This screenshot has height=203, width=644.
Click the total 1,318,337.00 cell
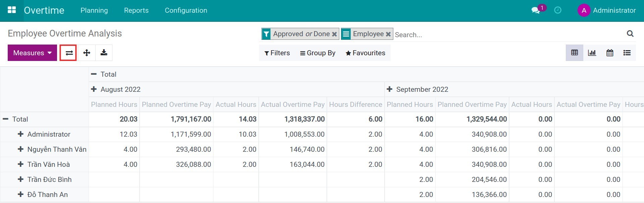[x=293, y=119]
